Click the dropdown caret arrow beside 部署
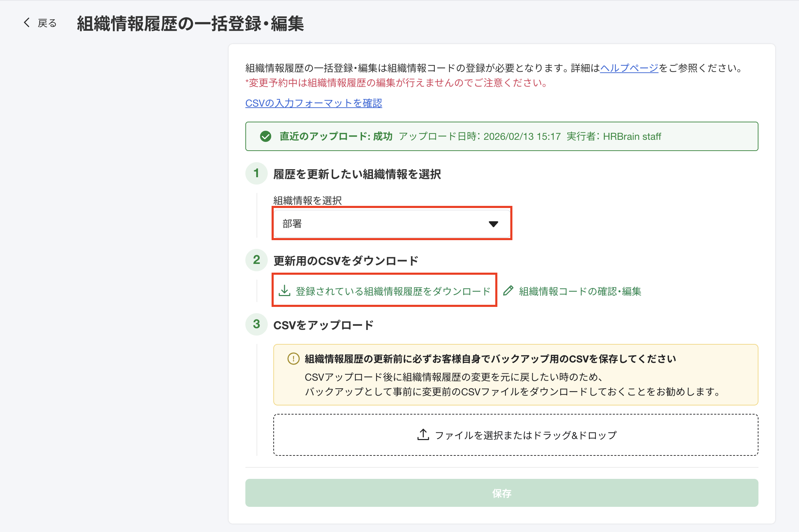The image size is (799, 532). coord(493,224)
